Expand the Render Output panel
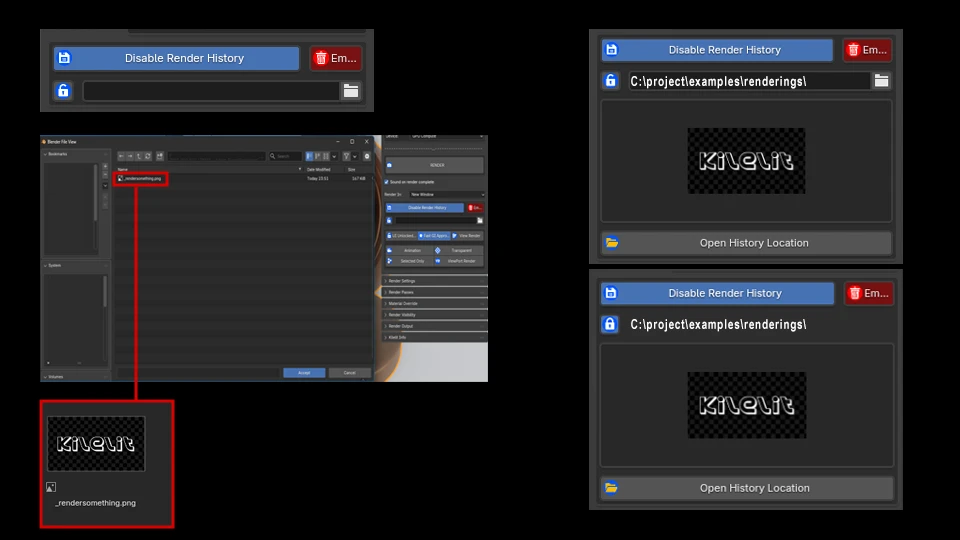Image resolution: width=960 pixels, height=540 pixels. [435, 326]
